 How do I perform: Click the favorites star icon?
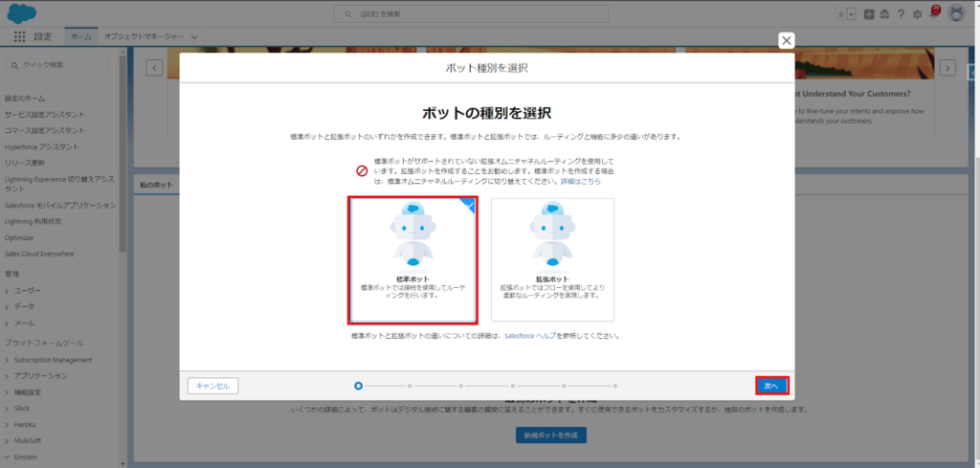pyautogui.click(x=840, y=15)
